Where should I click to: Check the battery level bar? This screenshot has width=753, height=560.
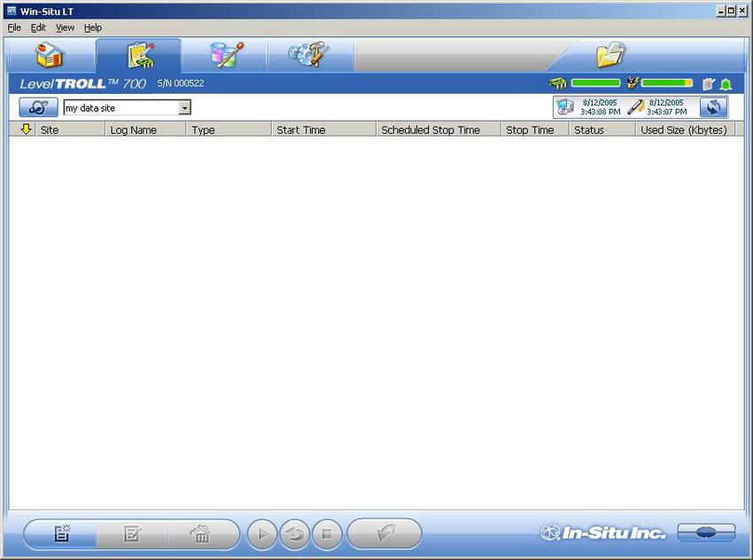tap(667, 83)
